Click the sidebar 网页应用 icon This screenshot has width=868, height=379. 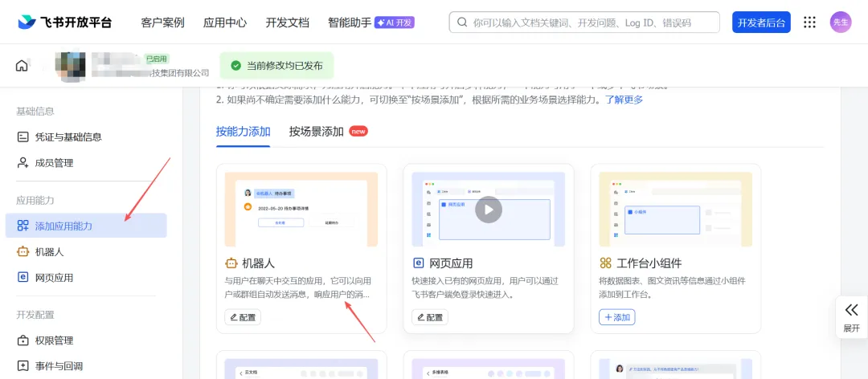click(x=23, y=278)
